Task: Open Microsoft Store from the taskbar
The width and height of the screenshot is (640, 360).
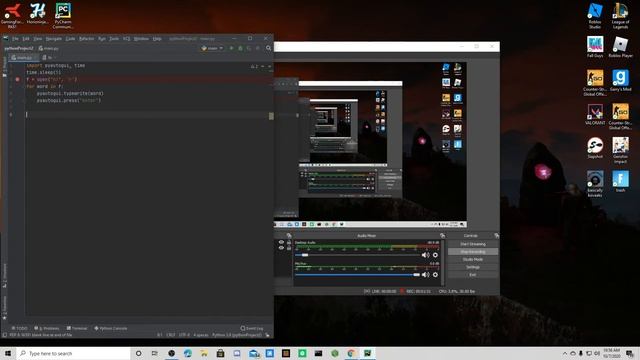Action: [x=220, y=353]
